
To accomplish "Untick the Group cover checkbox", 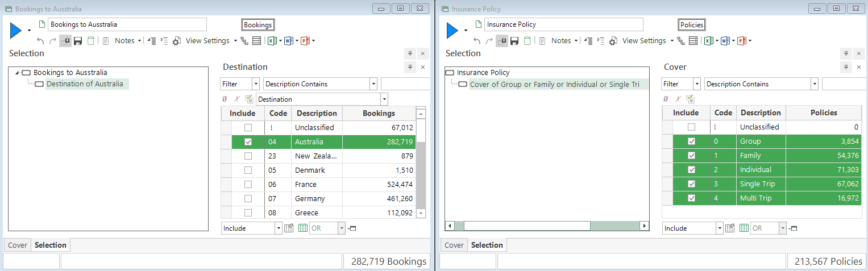I will pos(691,141).
